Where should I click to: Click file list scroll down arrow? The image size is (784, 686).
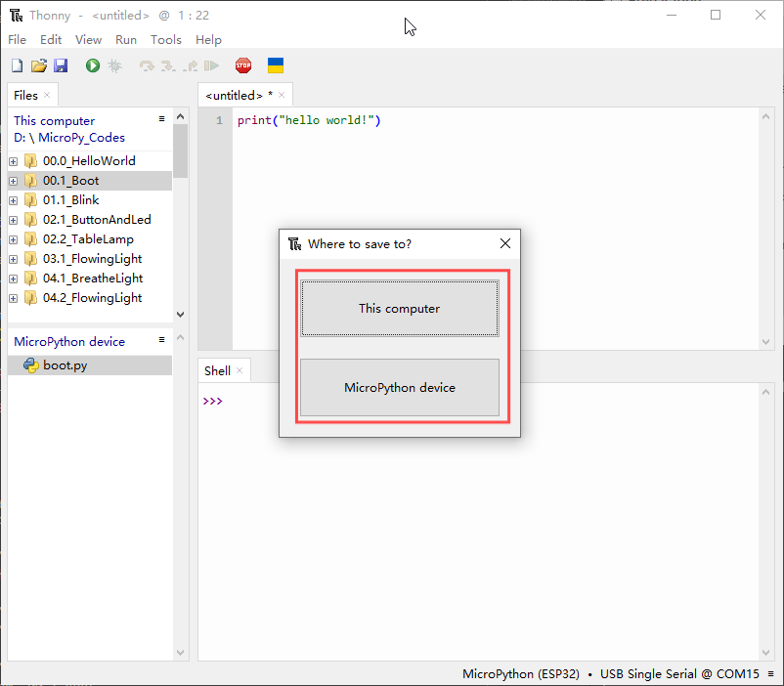coord(181,315)
